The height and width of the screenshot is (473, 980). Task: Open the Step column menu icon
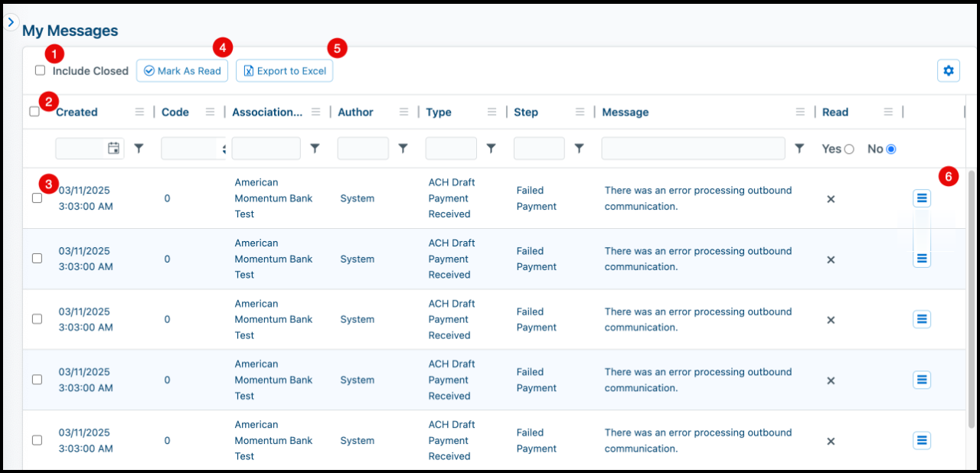[580, 112]
